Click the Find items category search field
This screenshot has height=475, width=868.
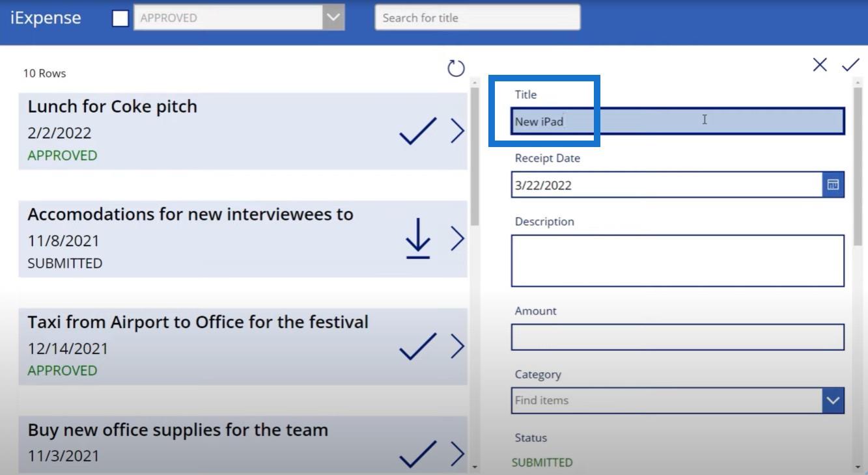(x=667, y=400)
